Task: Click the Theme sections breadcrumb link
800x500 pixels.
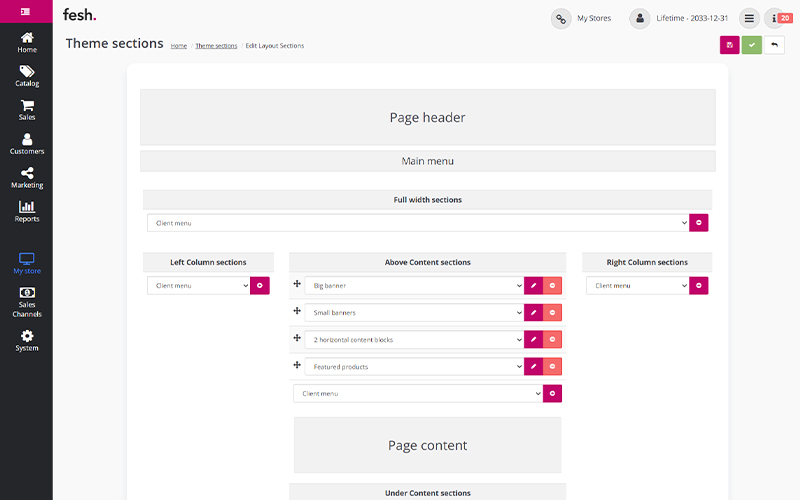Action: [216, 46]
